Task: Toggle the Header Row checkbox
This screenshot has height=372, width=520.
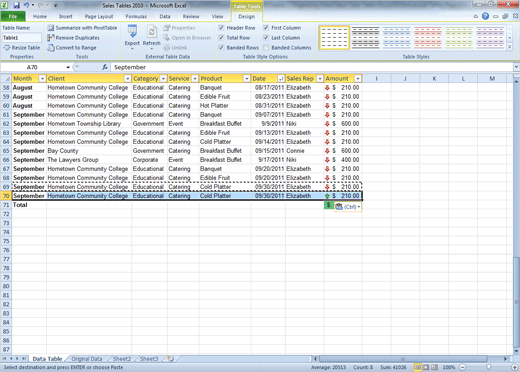Action: tap(221, 28)
